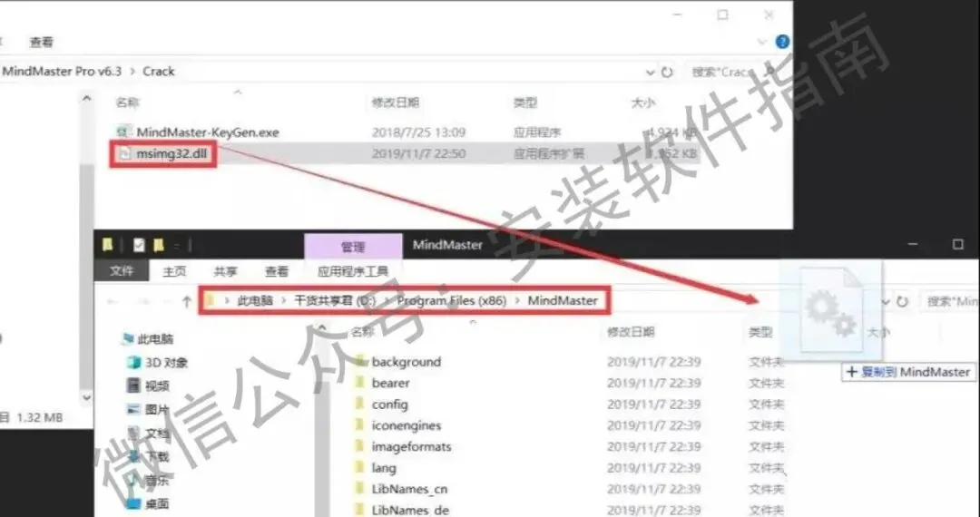Click the MindMaster-KeyGen.exe file icon
The height and width of the screenshot is (517, 980).
point(123,132)
